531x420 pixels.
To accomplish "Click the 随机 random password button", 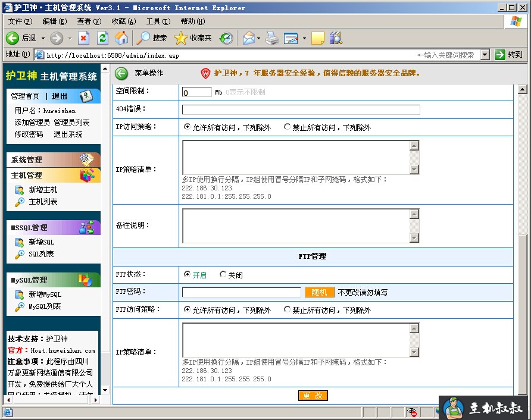I will [319, 292].
